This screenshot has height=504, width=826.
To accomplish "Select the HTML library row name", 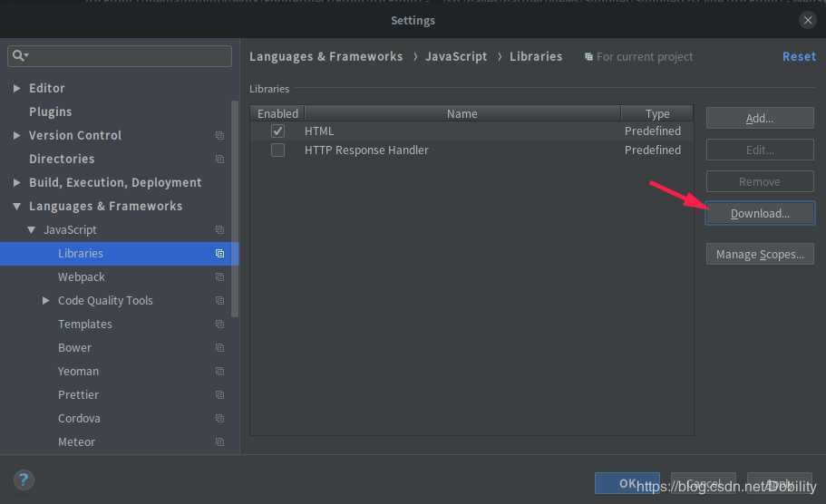I will click(319, 131).
